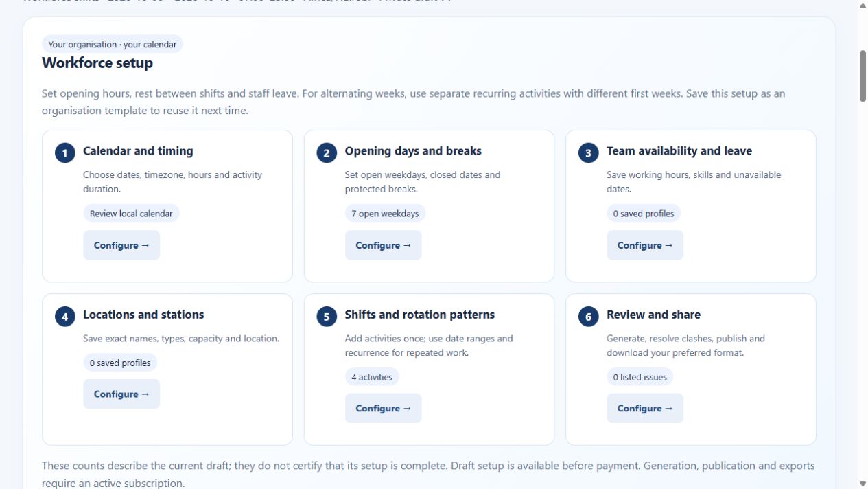The height and width of the screenshot is (489, 868).
Task: Click step 5 number badge
Action: 327,317
